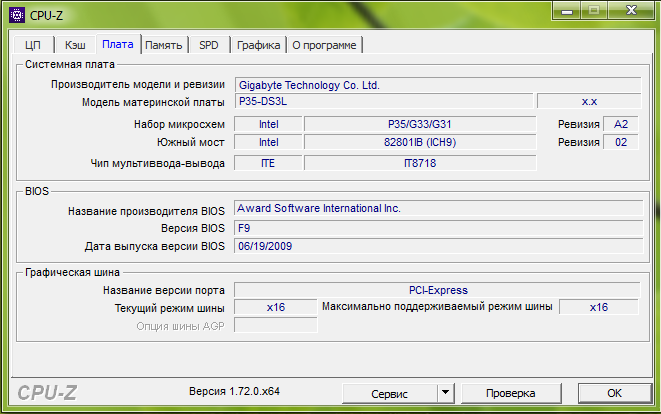Switch to the ЦП tab

point(33,45)
